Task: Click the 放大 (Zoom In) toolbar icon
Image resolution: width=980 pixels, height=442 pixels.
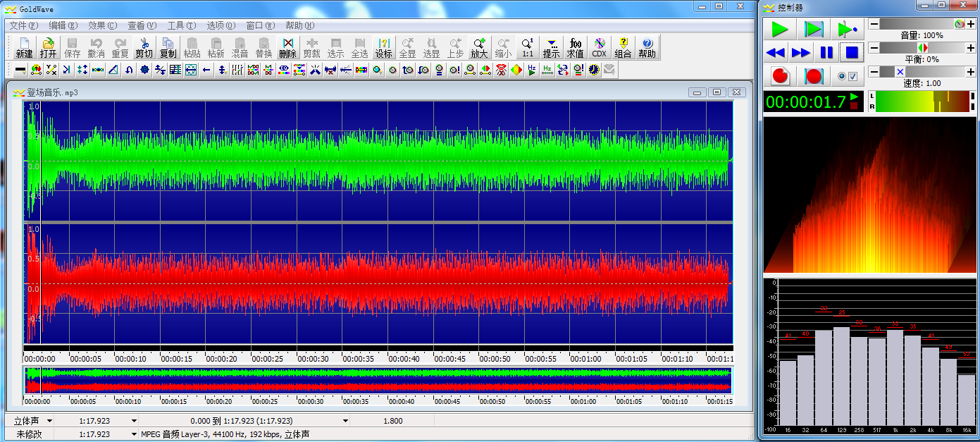Action: (x=479, y=47)
